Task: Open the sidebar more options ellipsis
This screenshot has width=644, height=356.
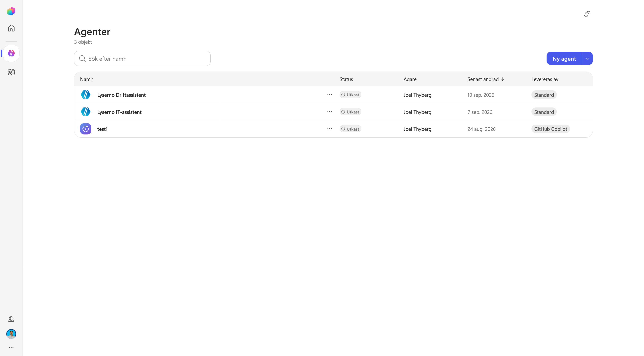Action: 11,348
